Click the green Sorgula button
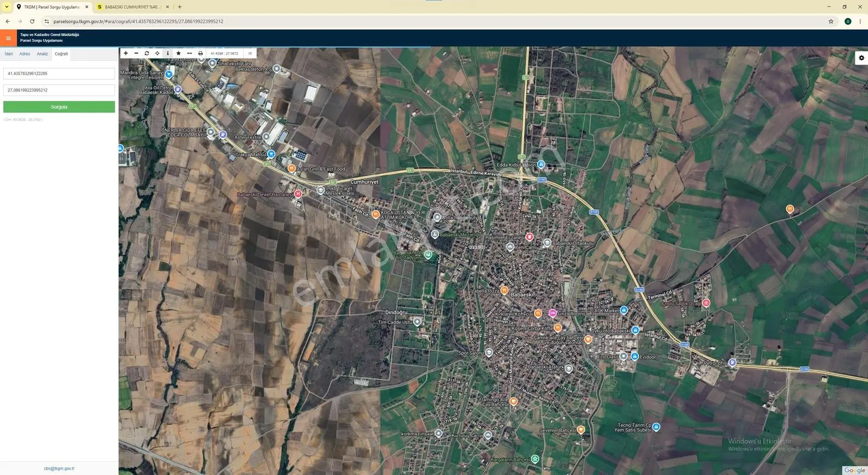This screenshot has height=475, width=868. [59, 107]
